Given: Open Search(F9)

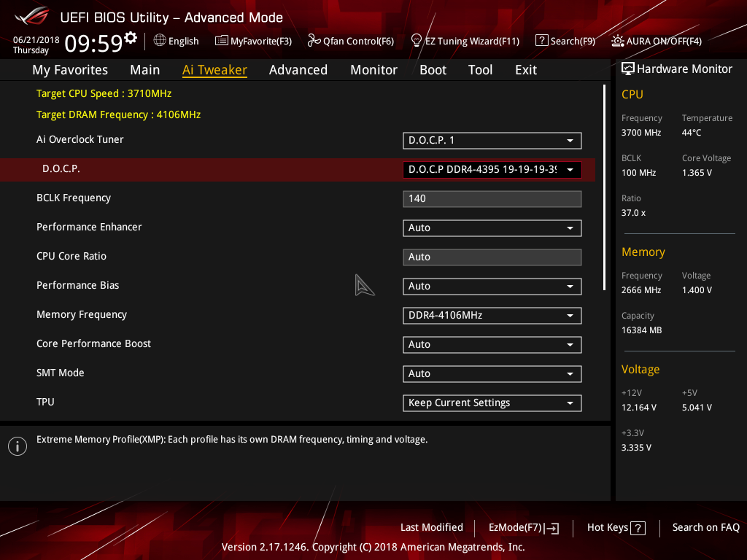Looking at the screenshot, I should pos(573,41).
